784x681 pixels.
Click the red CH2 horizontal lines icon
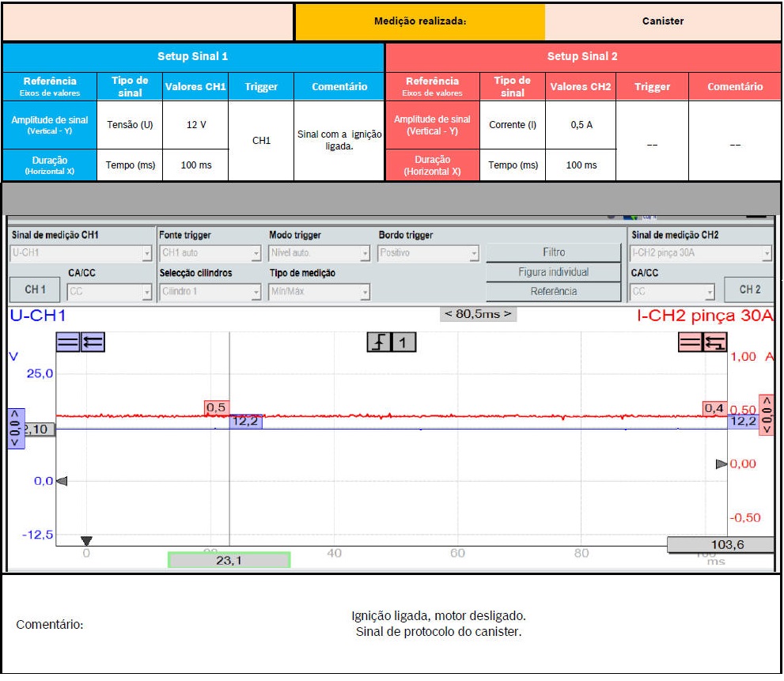coord(691,342)
